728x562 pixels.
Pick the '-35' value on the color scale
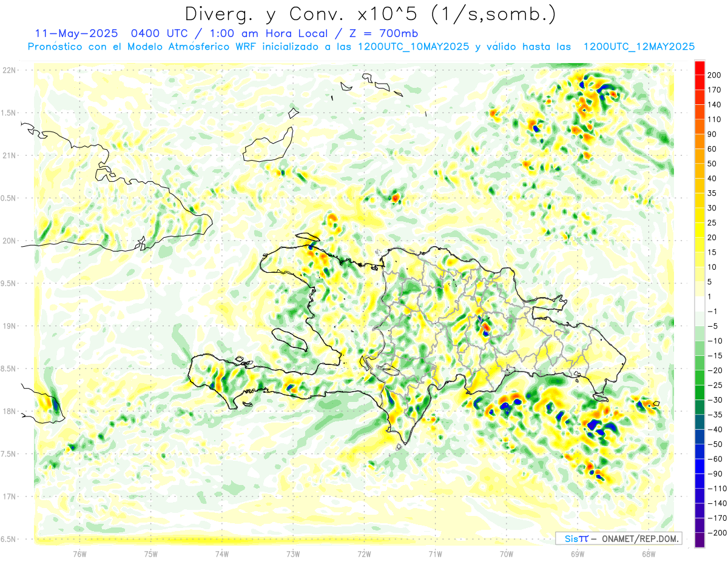point(715,415)
